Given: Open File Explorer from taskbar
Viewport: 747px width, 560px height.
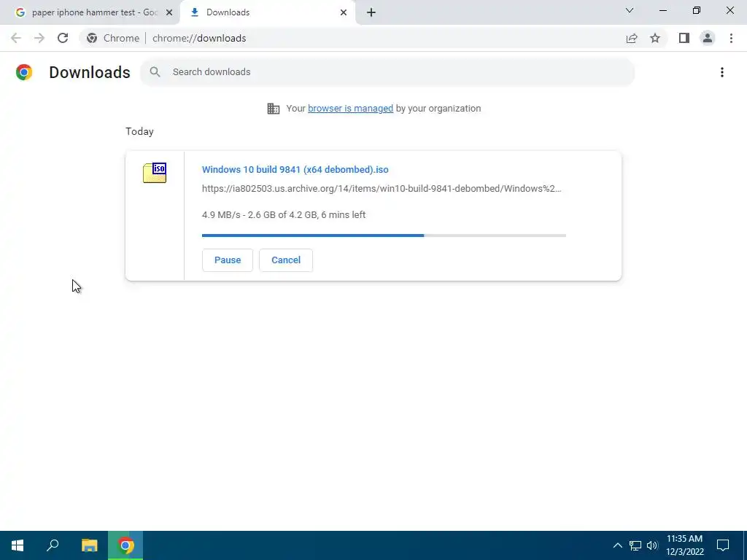Looking at the screenshot, I should [89, 545].
